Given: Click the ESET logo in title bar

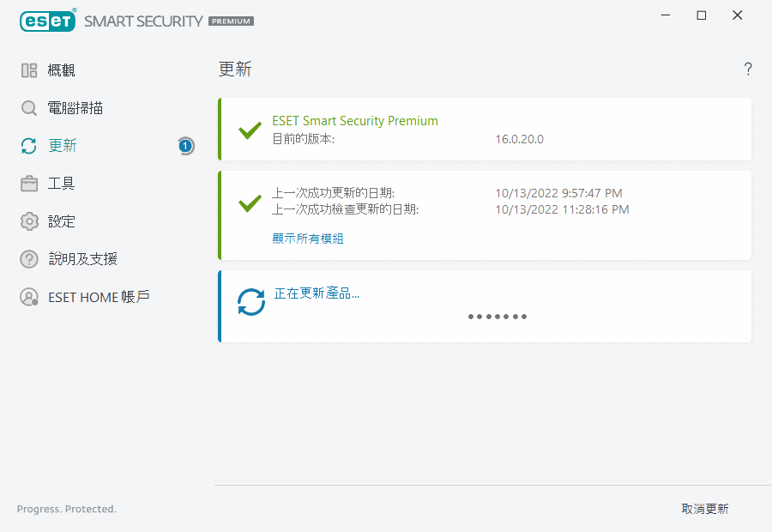Looking at the screenshot, I should click(x=48, y=21).
